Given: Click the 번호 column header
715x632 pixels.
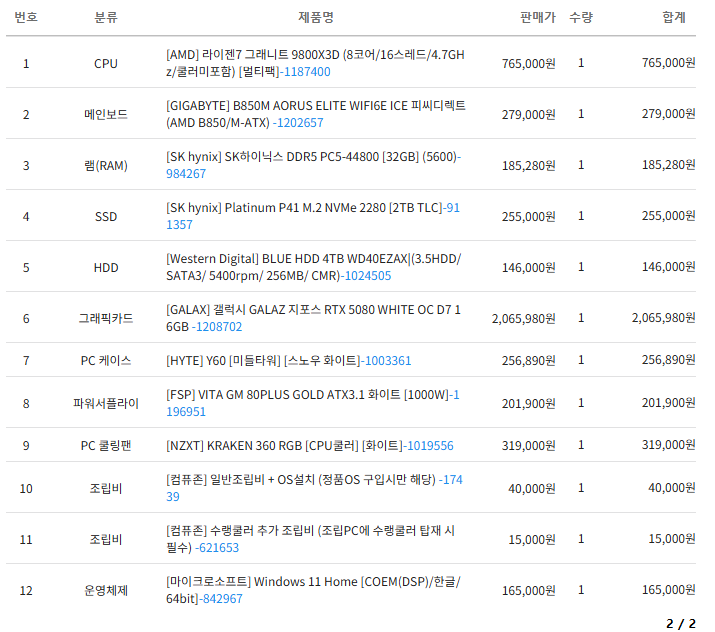Looking at the screenshot, I should [x=26, y=17].
